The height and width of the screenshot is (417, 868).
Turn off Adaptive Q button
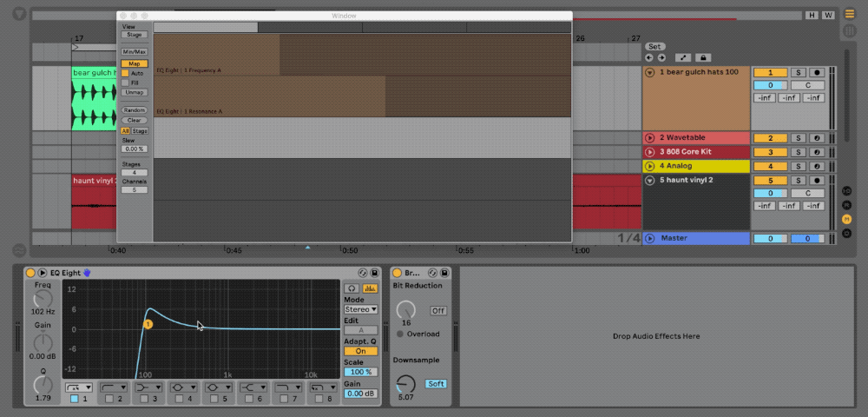[x=360, y=351]
